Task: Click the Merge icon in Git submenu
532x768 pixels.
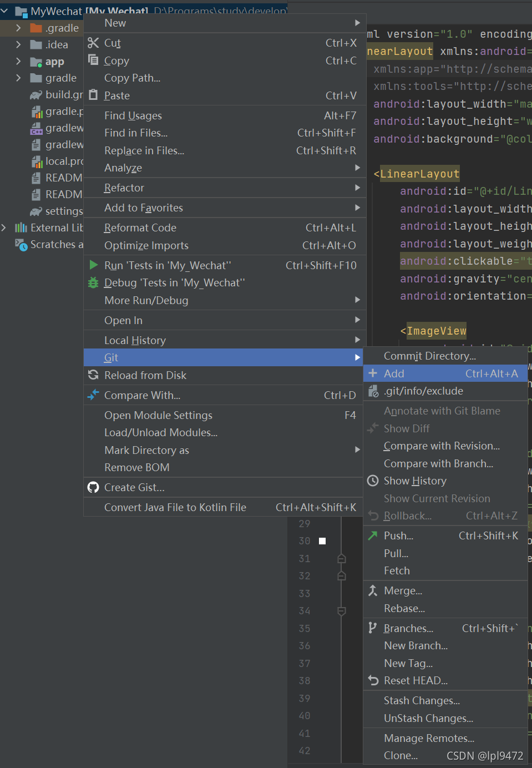Action: [x=373, y=590]
